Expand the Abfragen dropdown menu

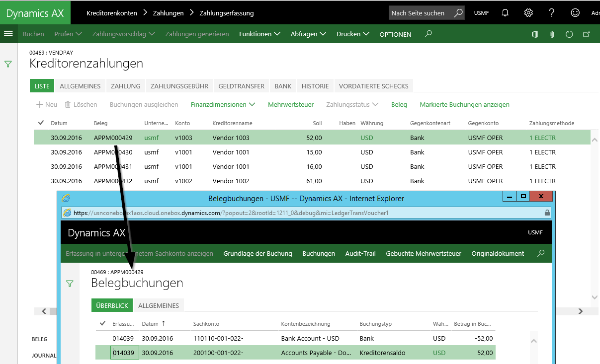tap(308, 34)
